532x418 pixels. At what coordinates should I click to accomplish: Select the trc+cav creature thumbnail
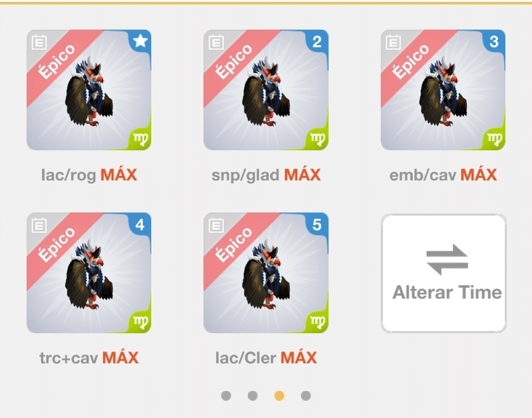[x=89, y=273]
